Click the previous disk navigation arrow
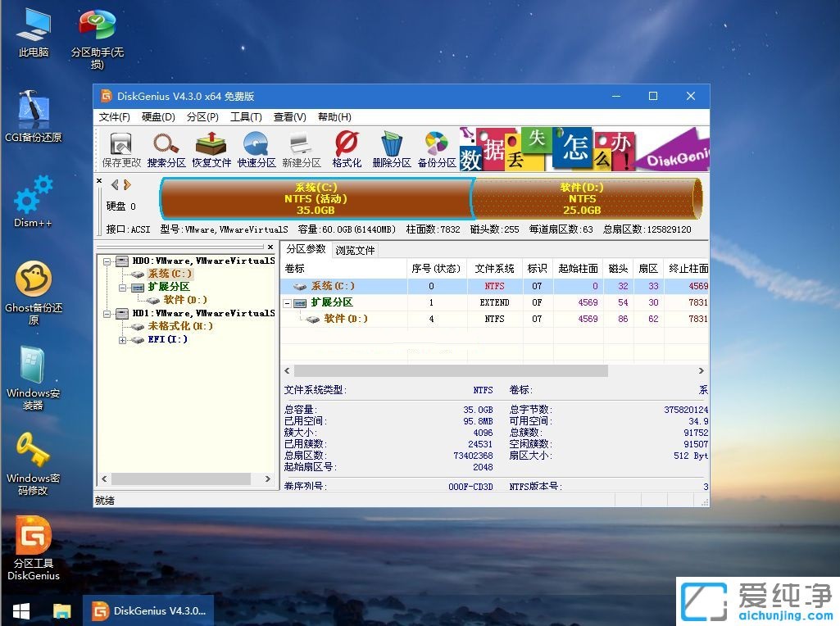Screen dimensions: 840x626 click(x=114, y=184)
